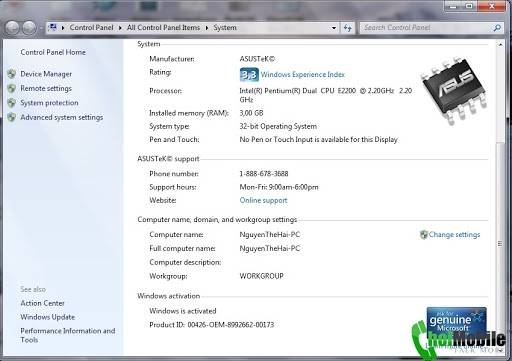Expand the arrow before Control Panel breadcrumb
The image size is (512, 361).
(63, 28)
